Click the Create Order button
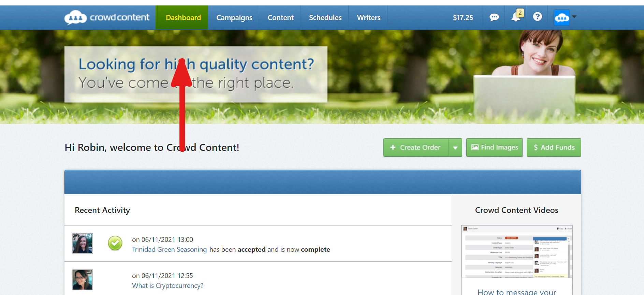 pos(415,147)
